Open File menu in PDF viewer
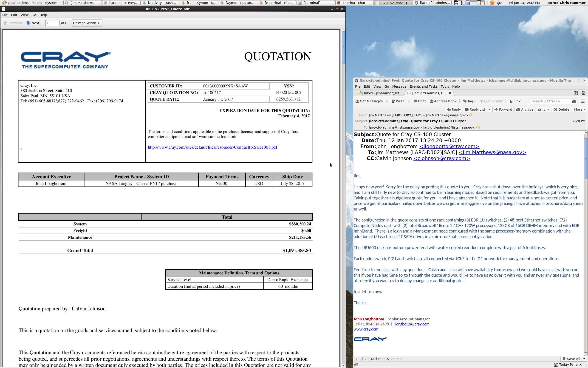Screen dimensions: 588x368 [5, 15]
